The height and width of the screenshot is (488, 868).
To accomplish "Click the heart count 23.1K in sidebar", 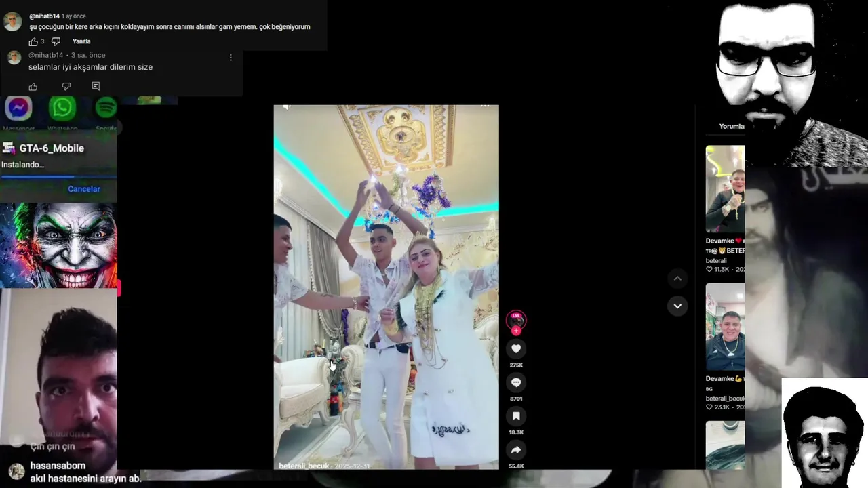I will pyautogui.click(x=717, y=407).
